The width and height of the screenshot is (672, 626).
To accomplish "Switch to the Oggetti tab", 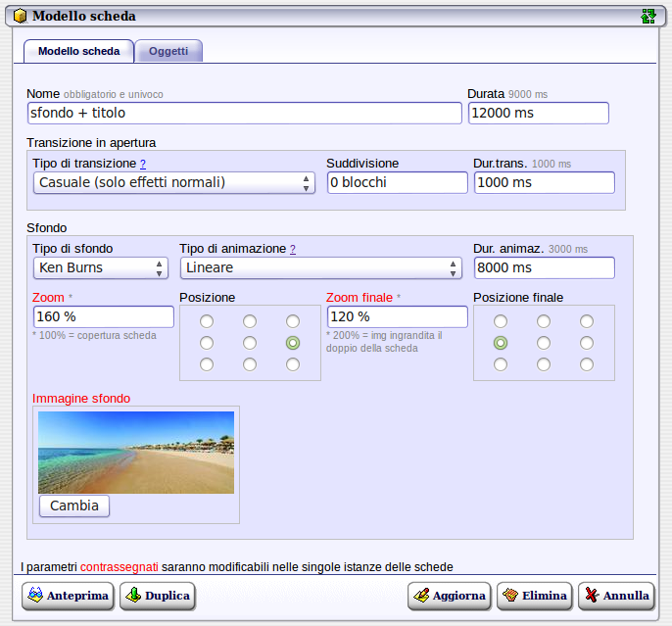I will click(x=168, y=51).
